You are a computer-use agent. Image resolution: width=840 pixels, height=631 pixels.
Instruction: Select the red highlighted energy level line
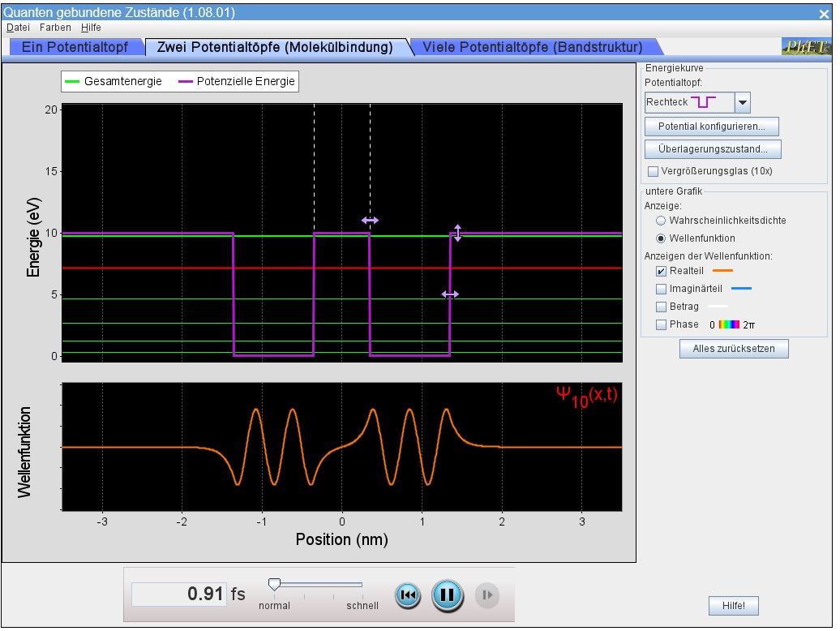click(342, 268)
